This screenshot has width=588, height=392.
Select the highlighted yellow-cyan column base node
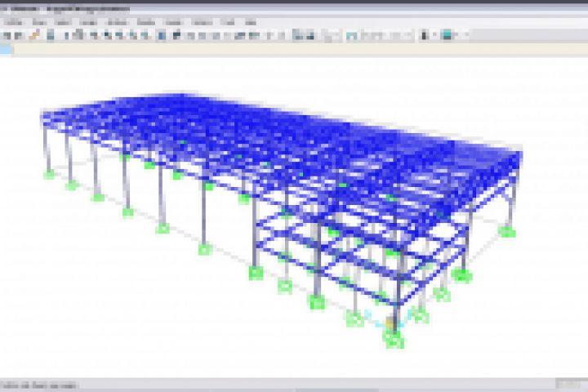pos(390,322)
